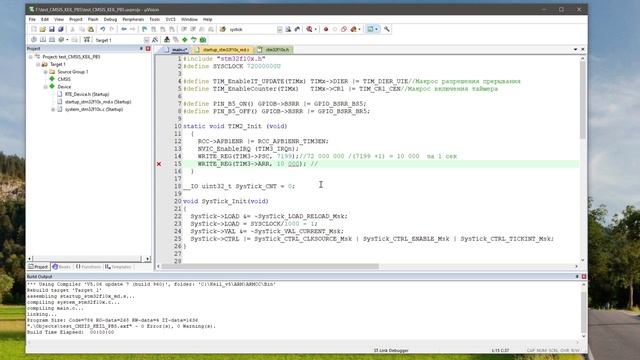Image resolution: width=640 pixels, height=360 pixels.
Task: Switch to stm32f10x.h editor tab
Action: pyautogui.click(x=274, y=50)
